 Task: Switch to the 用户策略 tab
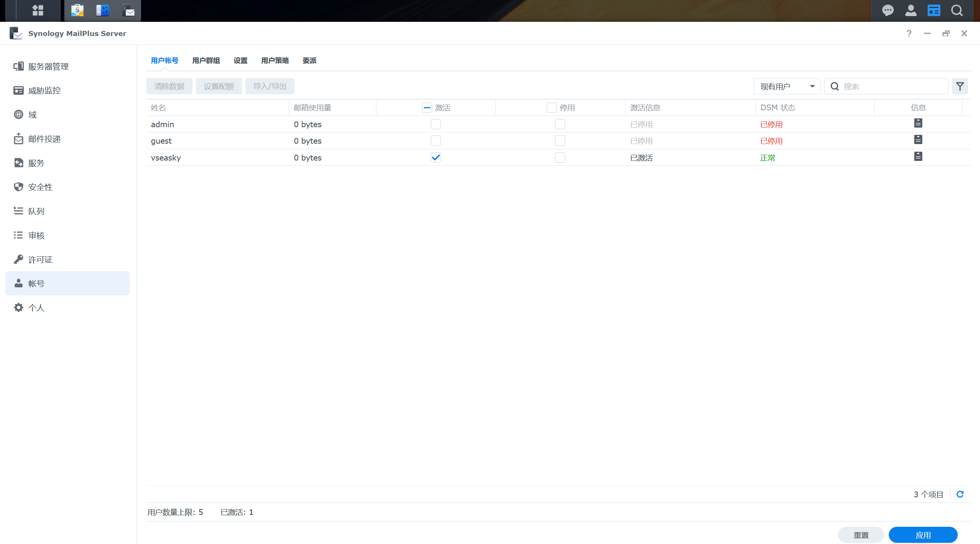point(275,61)
